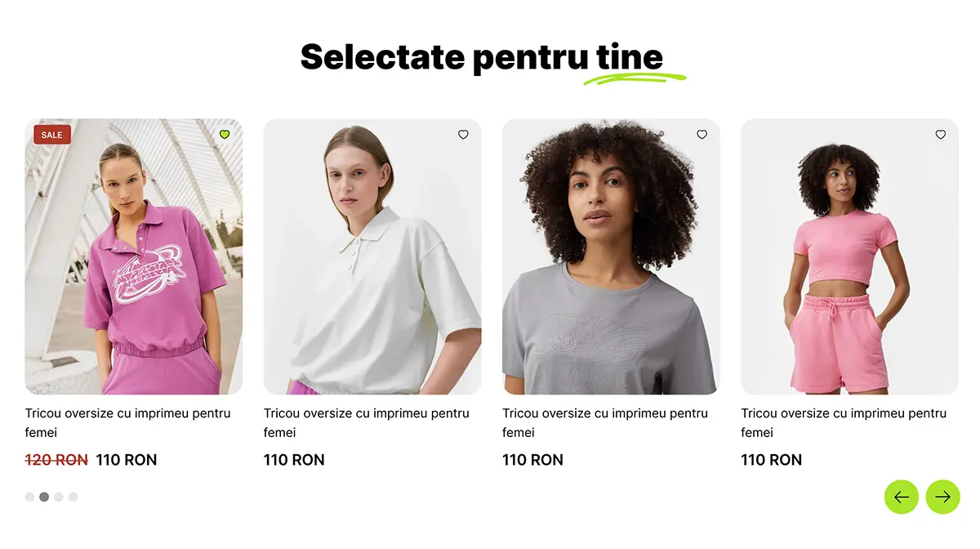Select the first carousel pagination dot
The height and width of the screenshot is (549, 980).
30,497
